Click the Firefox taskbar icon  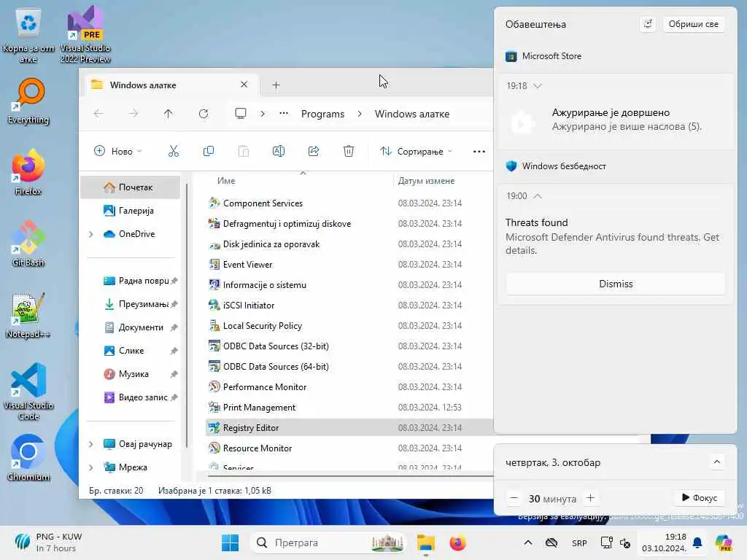(457, 542)
